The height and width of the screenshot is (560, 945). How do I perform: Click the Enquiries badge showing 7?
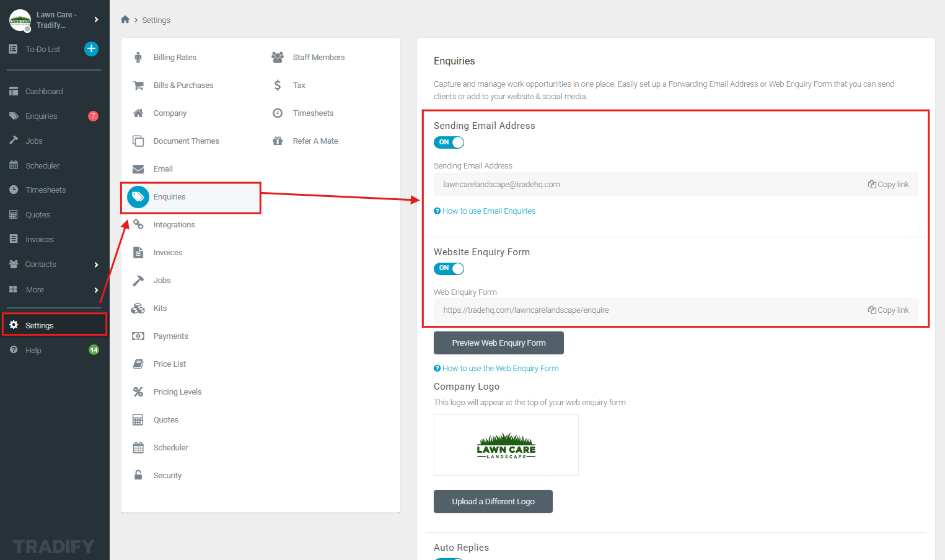click(x=93, y=116)
